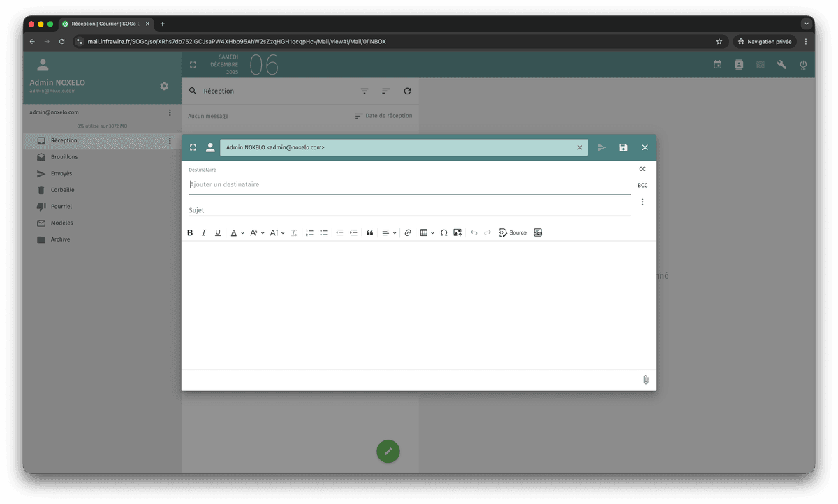The width and height of the screenshot is (838, 504).
Task: Enable the numbered list formatting
Action: 309,232
